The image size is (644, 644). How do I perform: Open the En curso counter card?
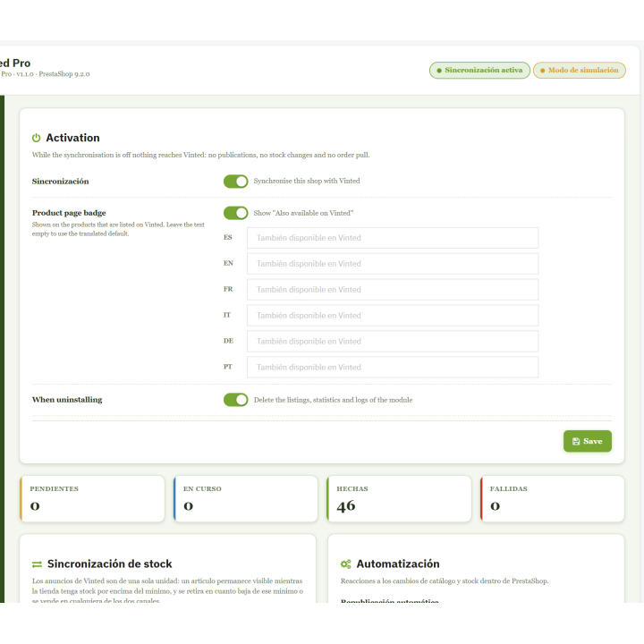pyautogui.click(x=246, y=498)
